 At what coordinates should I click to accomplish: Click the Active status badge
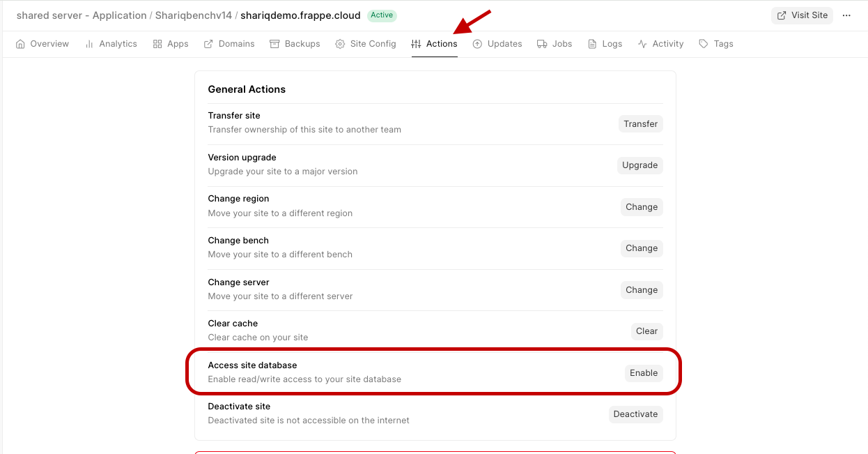(x=382, y=15)
